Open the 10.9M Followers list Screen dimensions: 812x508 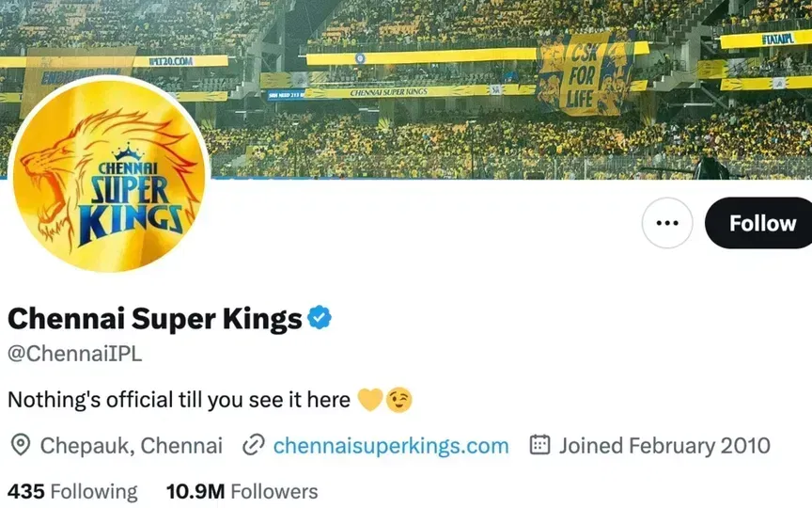[242, 491]
